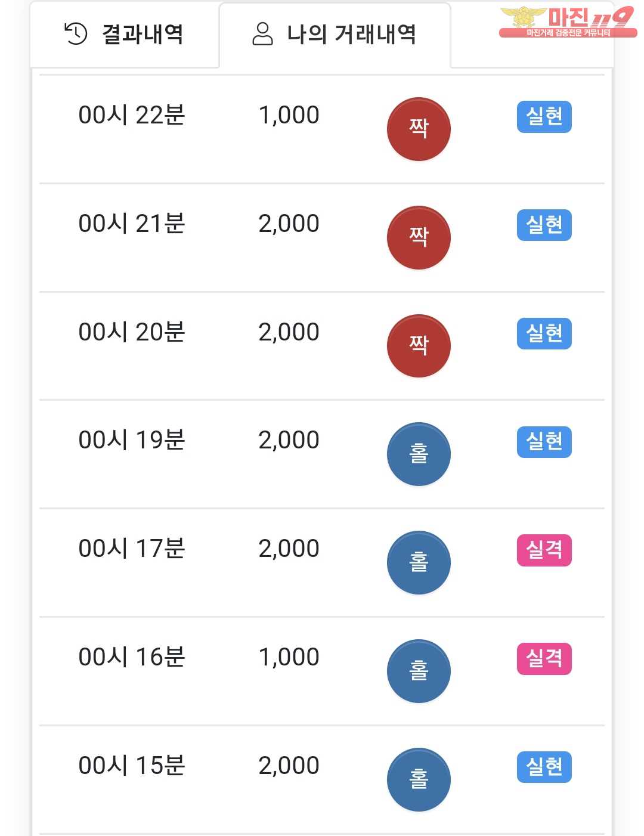Click 실현 badge for 00시 22분
The width and height of the screenshot is (644, 836).
[x=544, y=117]
